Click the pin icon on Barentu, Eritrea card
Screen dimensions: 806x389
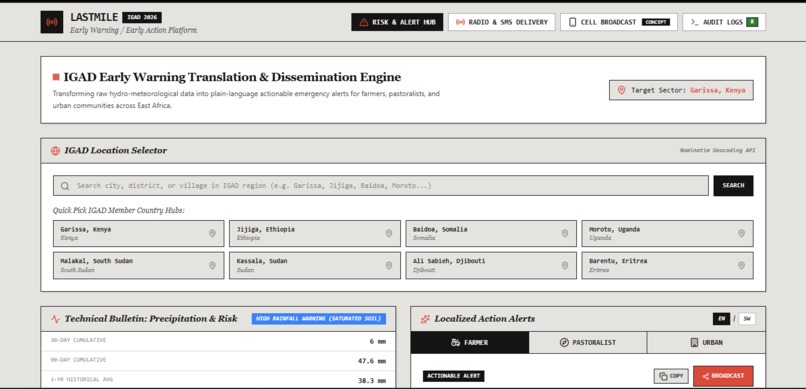741,265
